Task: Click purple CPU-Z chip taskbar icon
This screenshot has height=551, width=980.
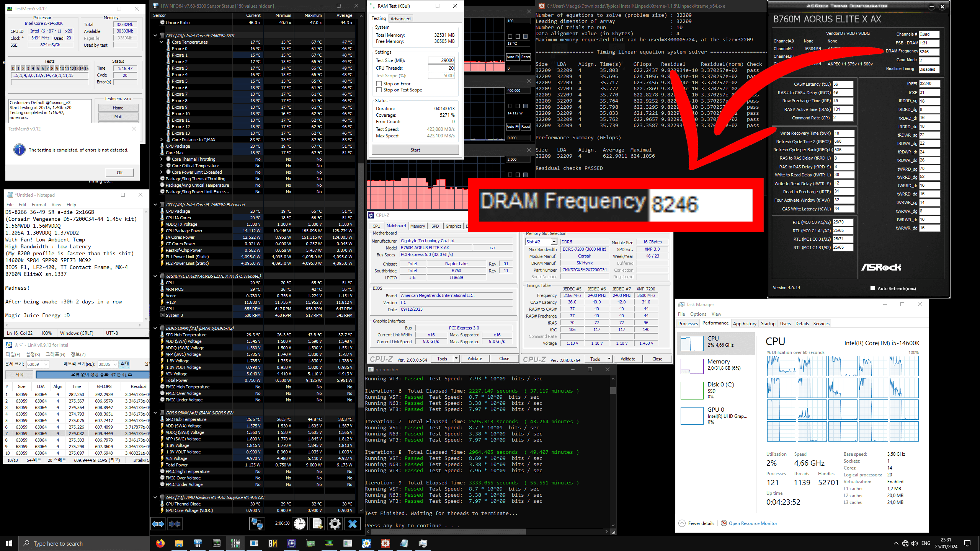Action: click(292, 543)
